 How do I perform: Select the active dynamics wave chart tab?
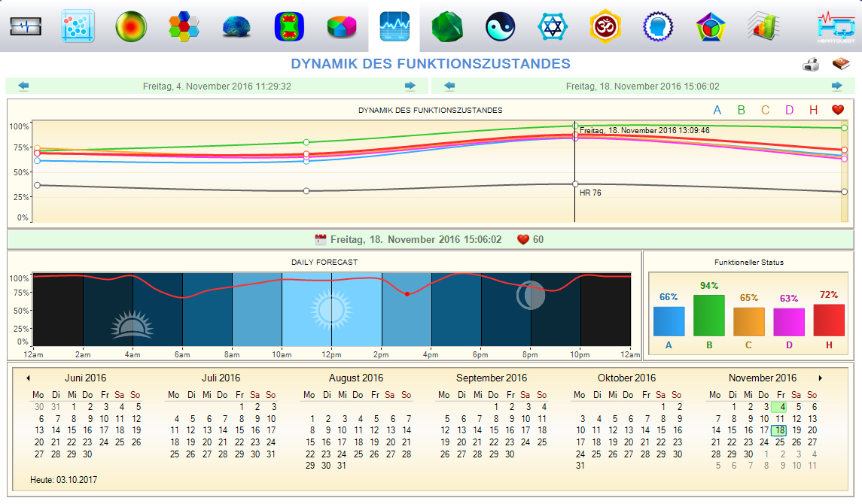pos(394,26)
